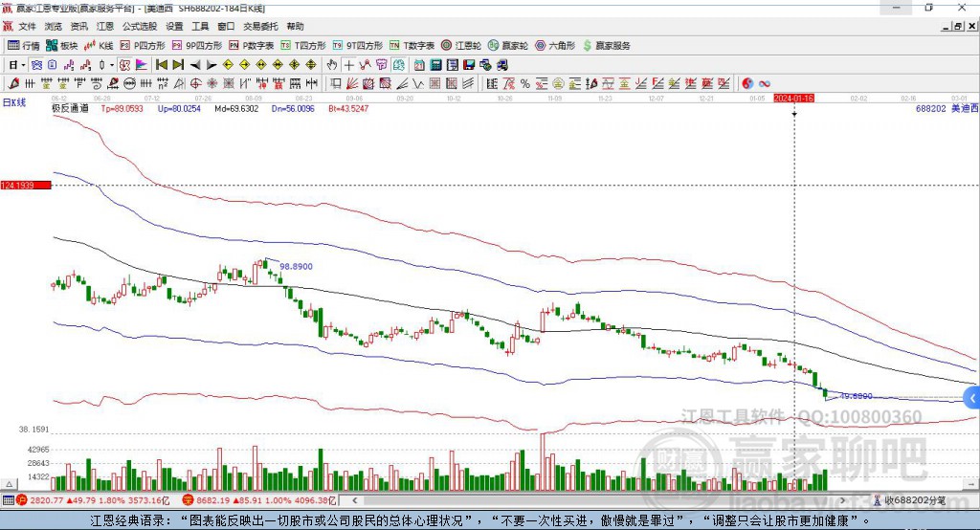Click the Bt=43.5247 indicator value
This screenshot has height=530, width=980.
point(348,109)
